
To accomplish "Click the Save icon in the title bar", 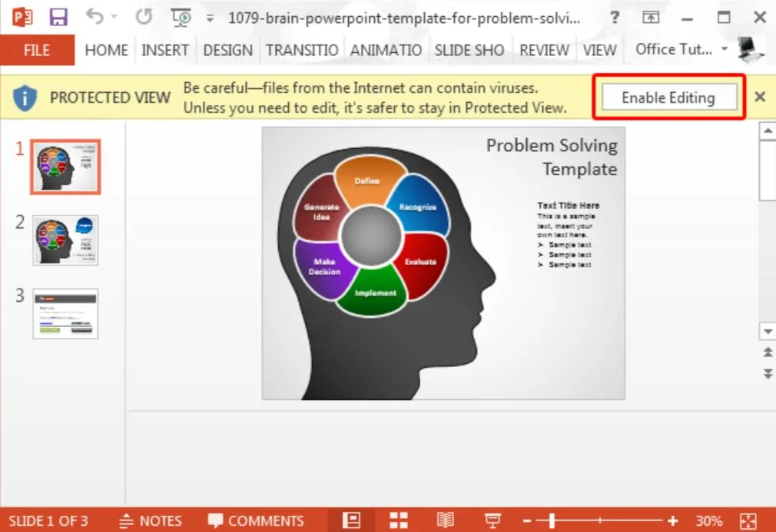I will pyautogui.click(x=58, y=18).
